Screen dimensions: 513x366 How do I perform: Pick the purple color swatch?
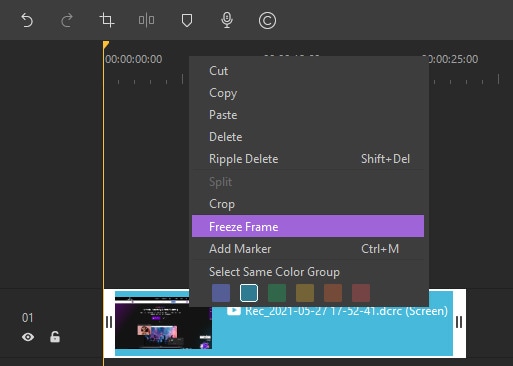[221, 293]
